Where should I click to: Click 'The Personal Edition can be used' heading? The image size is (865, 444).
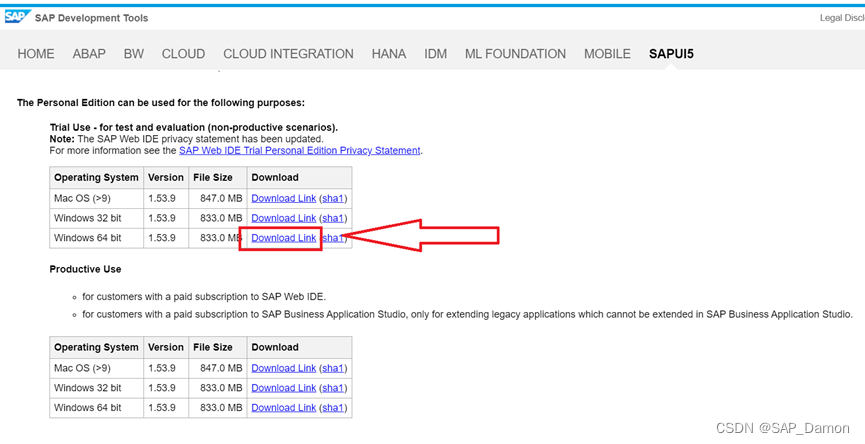point(161,103)
